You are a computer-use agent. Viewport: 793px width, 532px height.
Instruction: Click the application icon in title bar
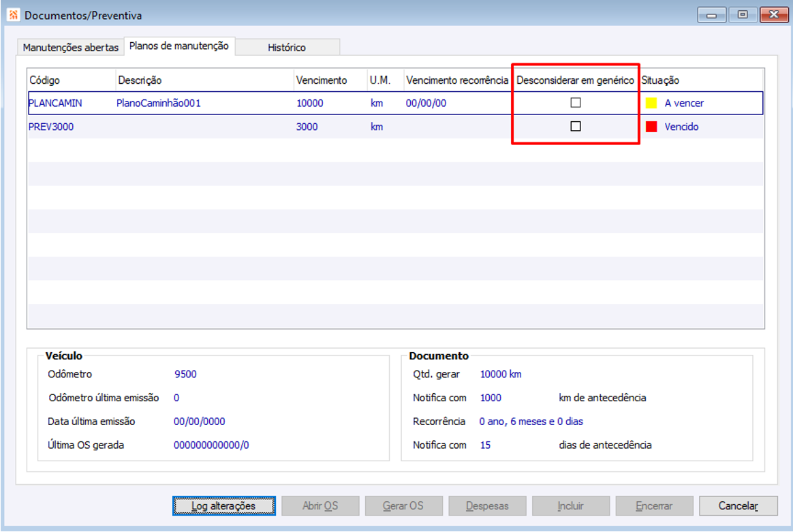coord(13,15)
